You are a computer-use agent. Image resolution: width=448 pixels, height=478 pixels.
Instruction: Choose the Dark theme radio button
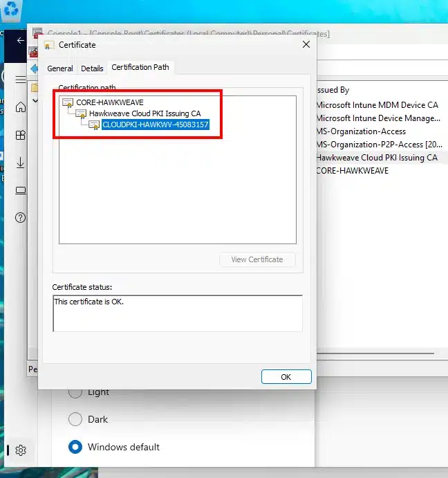click(75, 419)
